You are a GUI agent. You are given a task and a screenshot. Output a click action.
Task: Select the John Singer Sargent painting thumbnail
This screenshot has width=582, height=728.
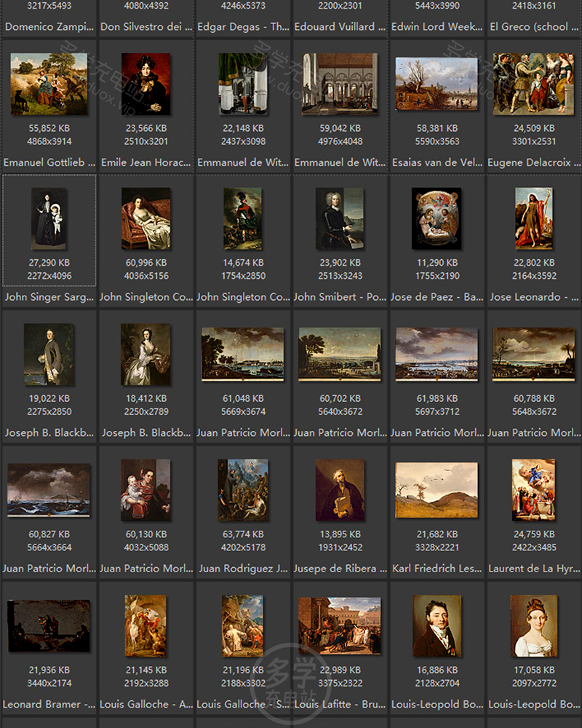click(x=49, y=218)
